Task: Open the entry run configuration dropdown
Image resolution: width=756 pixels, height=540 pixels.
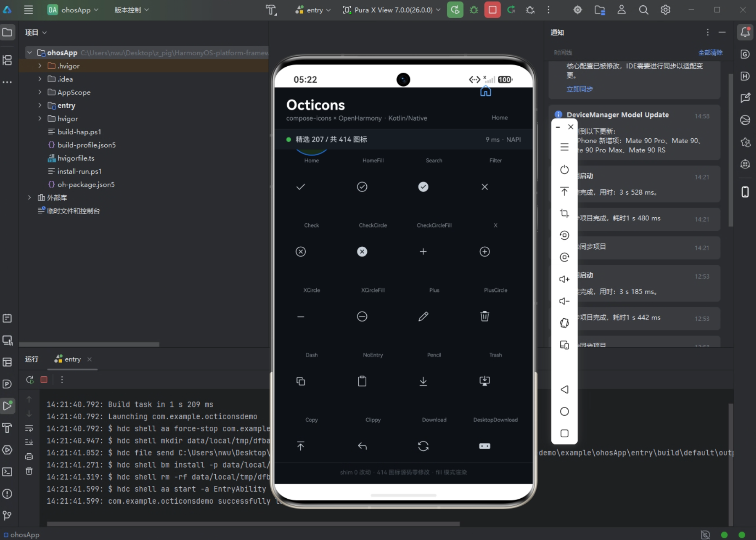Action: click(313, 10)
